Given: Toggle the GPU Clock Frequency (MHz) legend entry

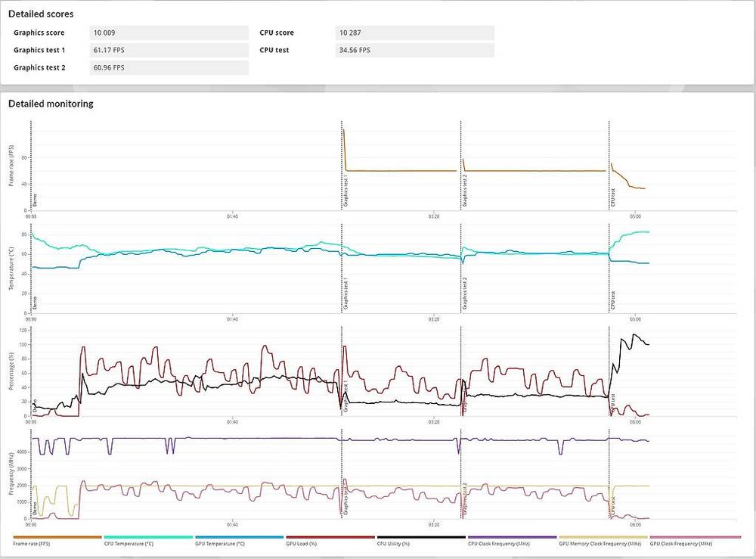Looking at the screenshot, I should click(696, 541).
